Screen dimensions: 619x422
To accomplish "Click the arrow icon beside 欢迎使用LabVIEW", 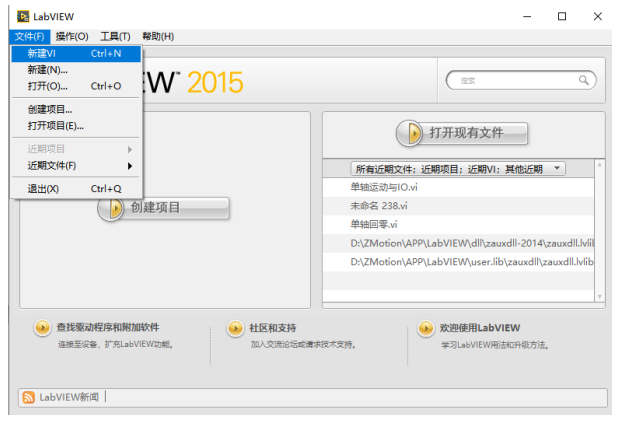I will coord(426,328).
